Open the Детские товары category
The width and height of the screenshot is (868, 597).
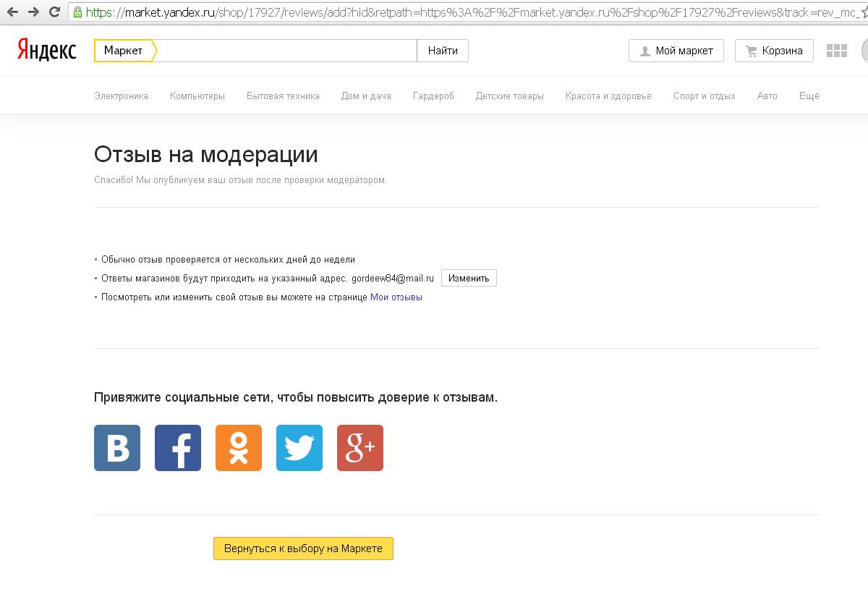510,96
